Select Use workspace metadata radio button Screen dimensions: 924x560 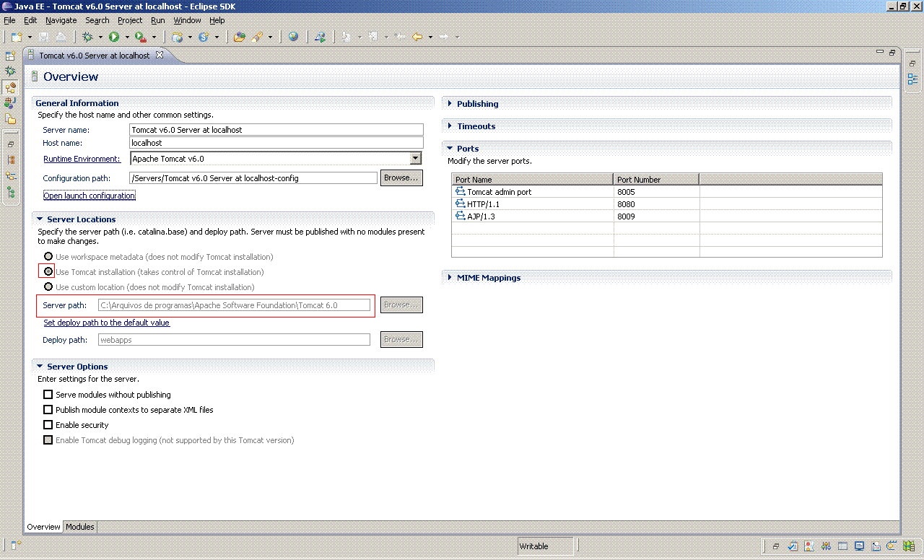(x=48, y=257)
